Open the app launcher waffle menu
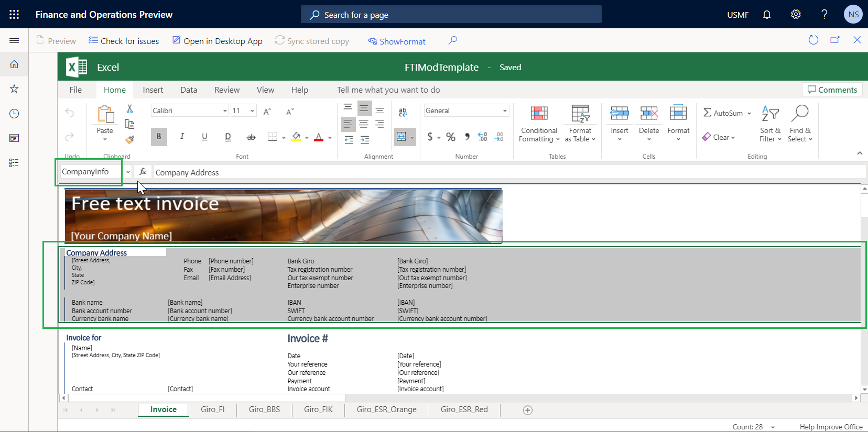This screenshot has height=432, width=868. point(14,14)
